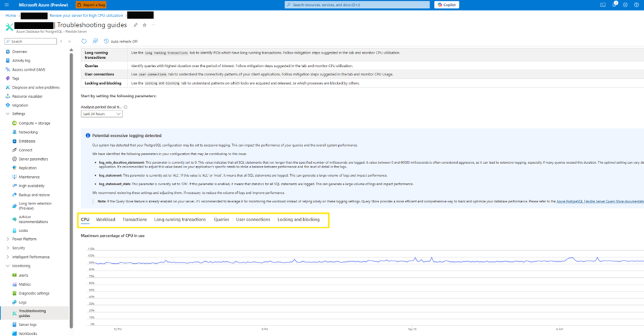Open portal settings gear
The image size is (644, 336).
(625, 5)
